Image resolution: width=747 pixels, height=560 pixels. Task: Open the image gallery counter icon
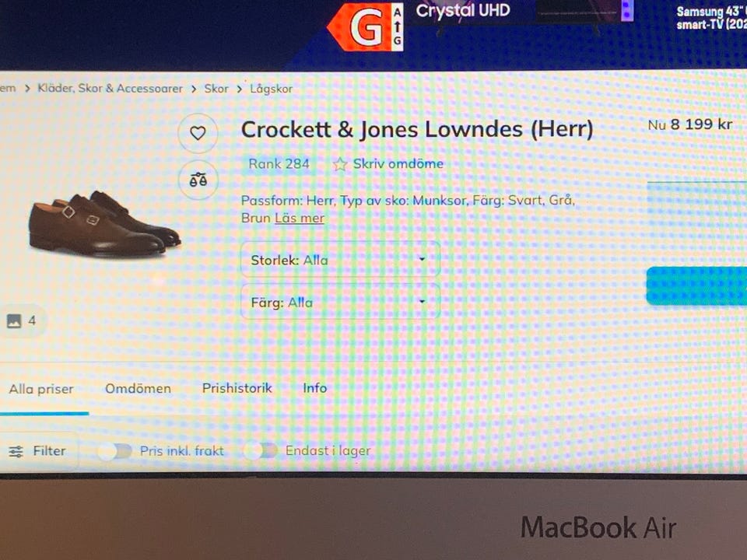pos(14,321)
